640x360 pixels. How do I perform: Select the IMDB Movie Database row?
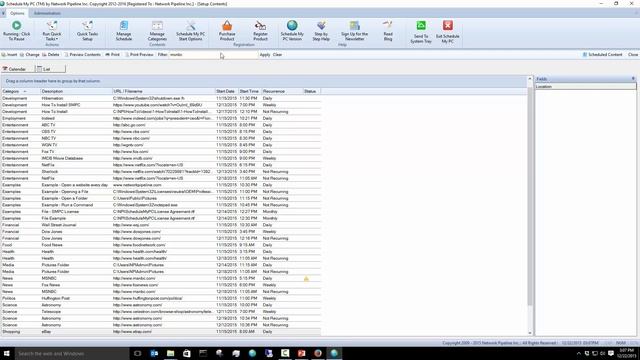[x=161, y=158]
